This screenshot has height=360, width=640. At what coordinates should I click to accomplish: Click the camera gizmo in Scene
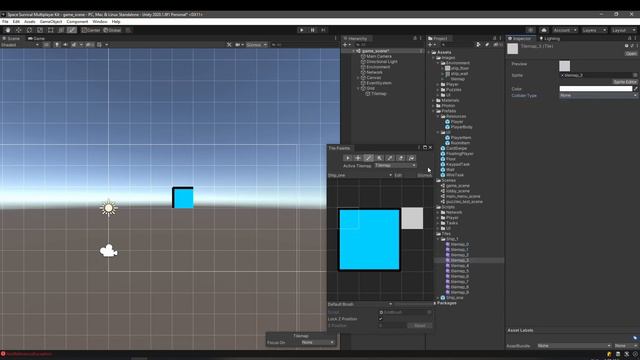109,251
